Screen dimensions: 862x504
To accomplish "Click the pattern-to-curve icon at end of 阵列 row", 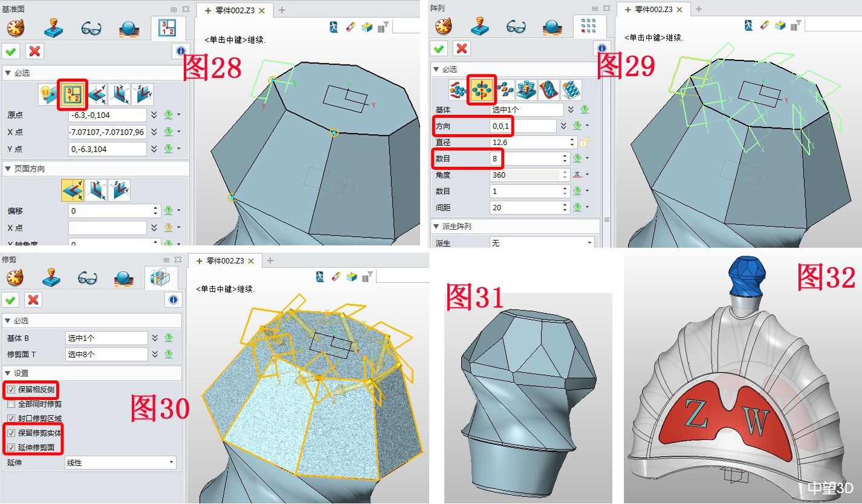I will [571, 89].
